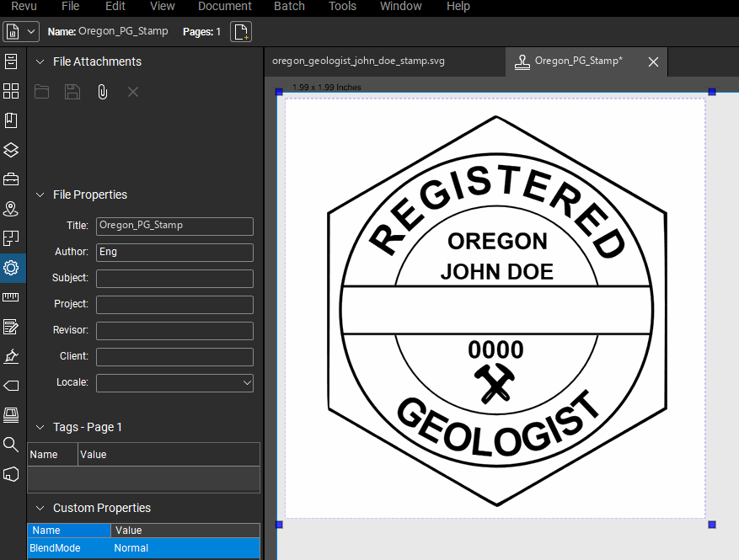The width and height of the screenshot is (739, 560).
Task: Open the Markups list panel icon
Action: [x=11, y=327]
